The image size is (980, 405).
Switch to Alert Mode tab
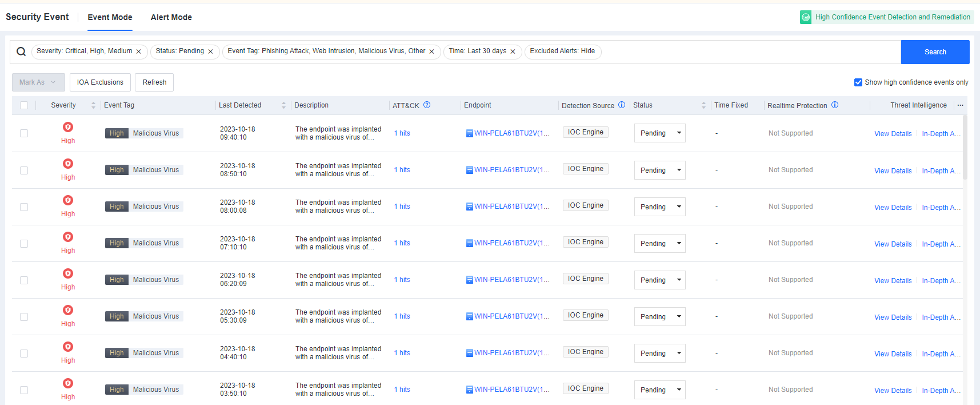pos(171,17)
